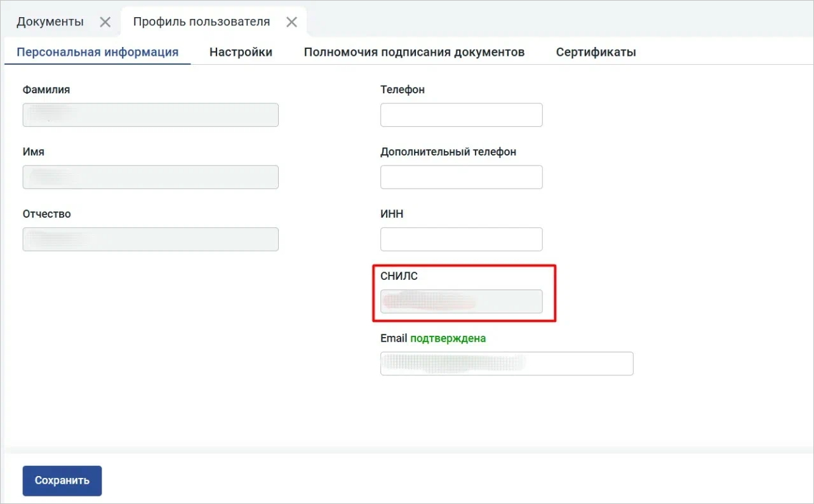Open the Персональная информация section
Image resolution: width=814 pixels, height=504 pixels.
click(x=97, y=52)
